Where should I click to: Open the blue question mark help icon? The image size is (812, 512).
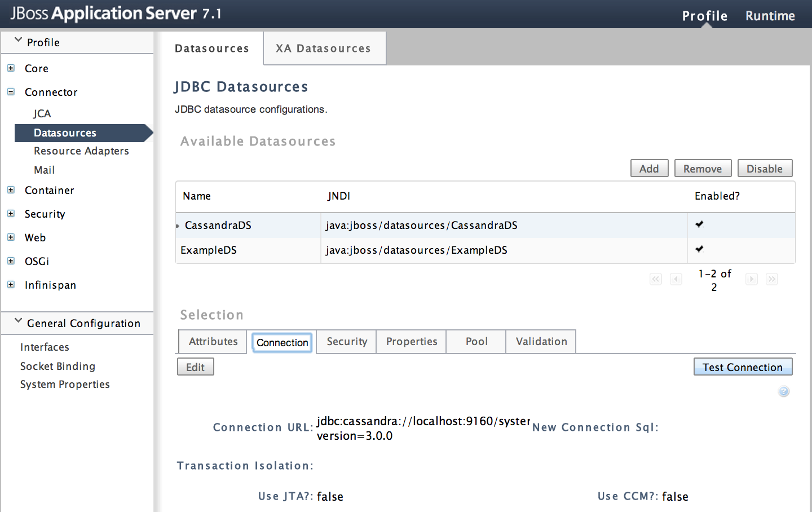(x=783, y=391)
